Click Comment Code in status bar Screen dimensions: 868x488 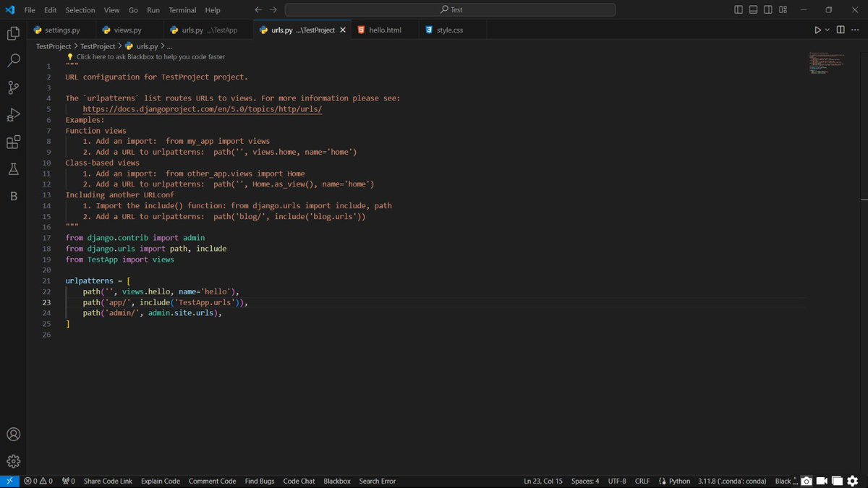(x=212, y=481)
